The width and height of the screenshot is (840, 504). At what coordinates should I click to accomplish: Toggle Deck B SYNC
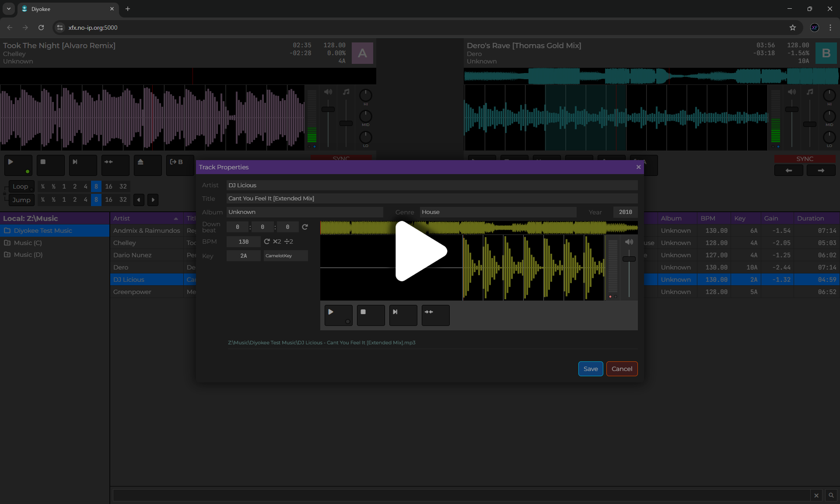point(805,159)
